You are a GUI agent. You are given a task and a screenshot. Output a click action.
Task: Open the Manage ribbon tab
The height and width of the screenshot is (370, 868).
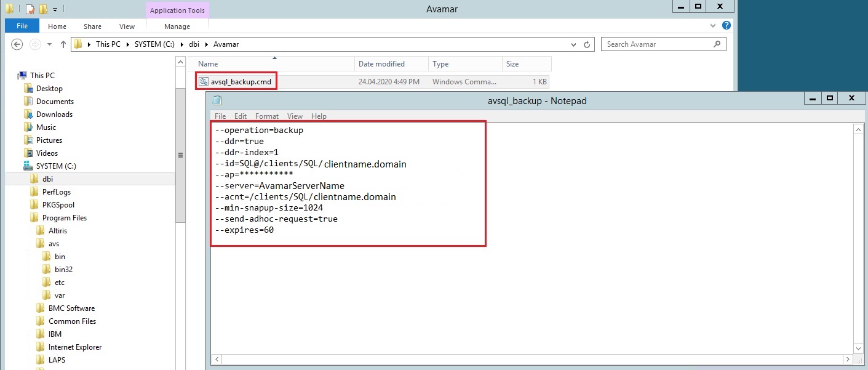pos(177,26)
